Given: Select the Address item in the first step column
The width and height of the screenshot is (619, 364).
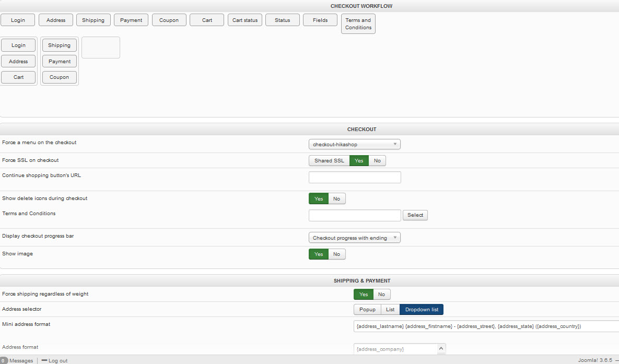Looking at the screenshot, I should pos(18,61).
